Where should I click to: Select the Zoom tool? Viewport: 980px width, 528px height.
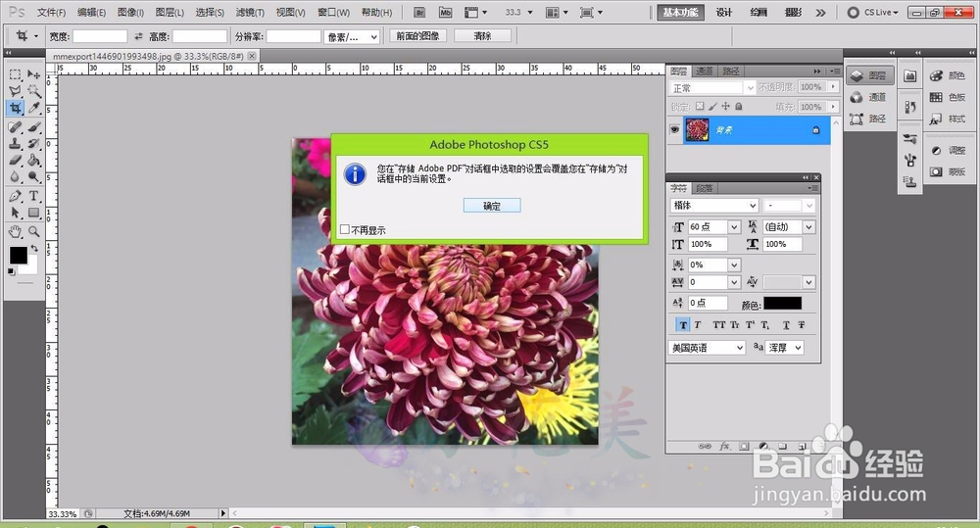[33, 232]
